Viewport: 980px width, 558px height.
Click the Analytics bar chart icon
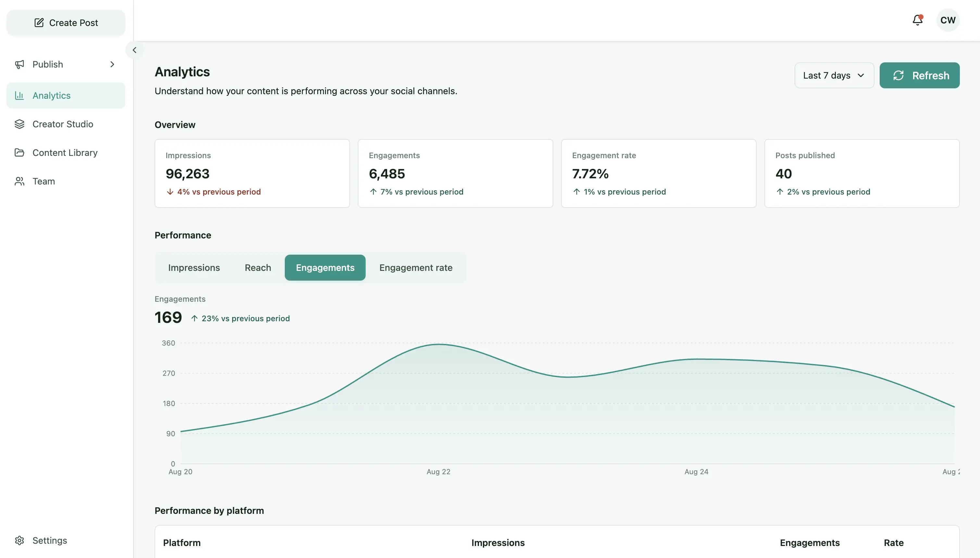[x=19, y=95]
